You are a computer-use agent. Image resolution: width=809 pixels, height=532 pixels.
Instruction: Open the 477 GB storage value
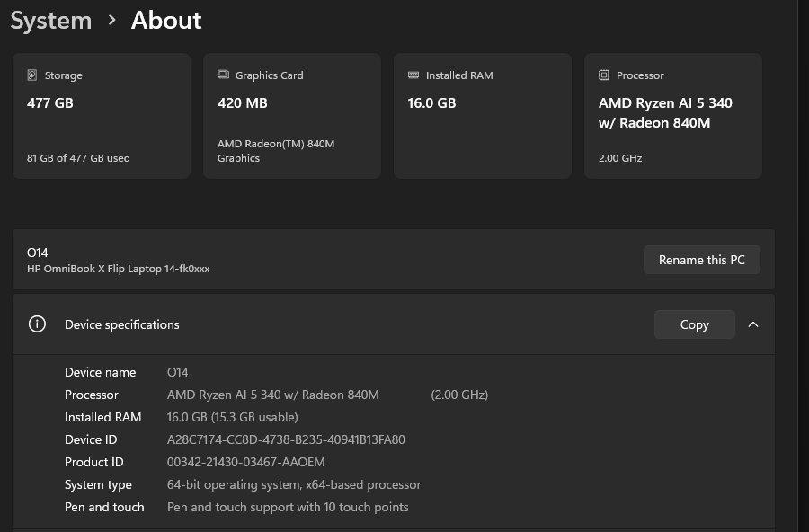(50, 103)
